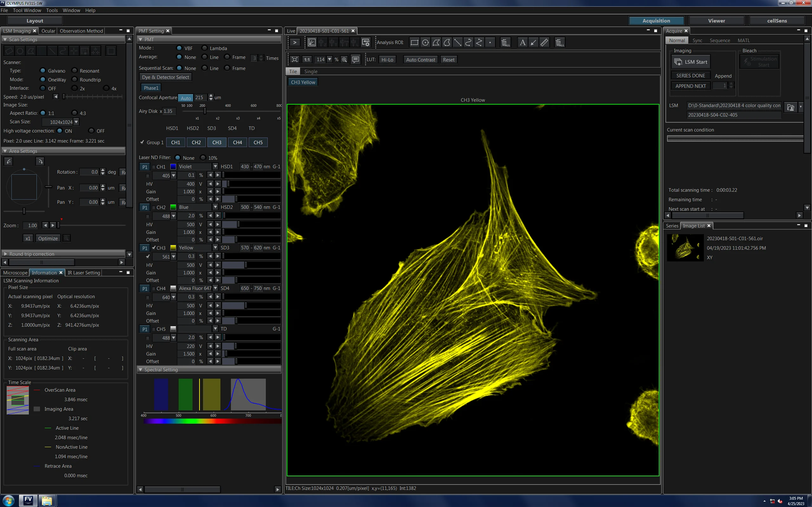This screenshot has height=507, width=812.
Task: Open the Scan Size 1024x1024 dropdown
Action: coord(61,122)
